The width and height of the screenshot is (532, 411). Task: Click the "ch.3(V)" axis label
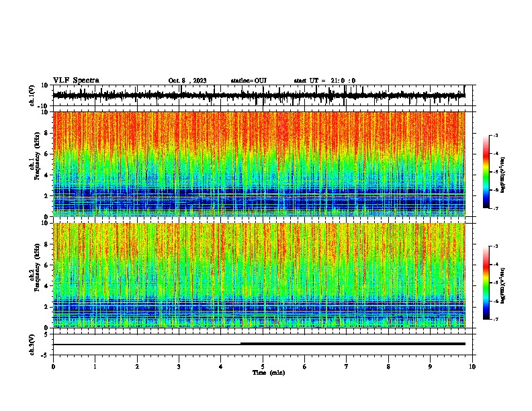(x=32, y=345)
